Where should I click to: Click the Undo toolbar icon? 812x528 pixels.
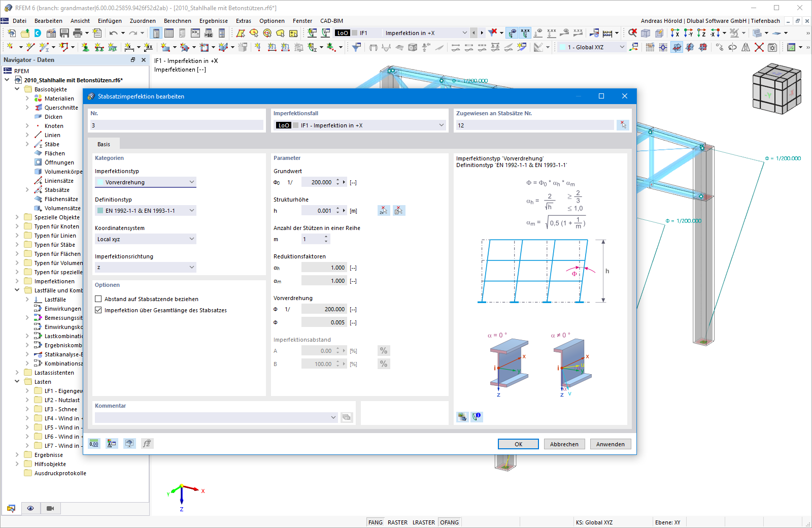coord(114,33)
